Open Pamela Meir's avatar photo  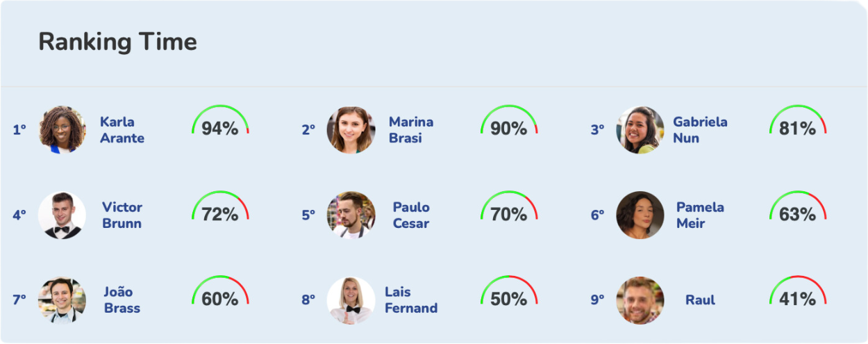pos(640,215)
